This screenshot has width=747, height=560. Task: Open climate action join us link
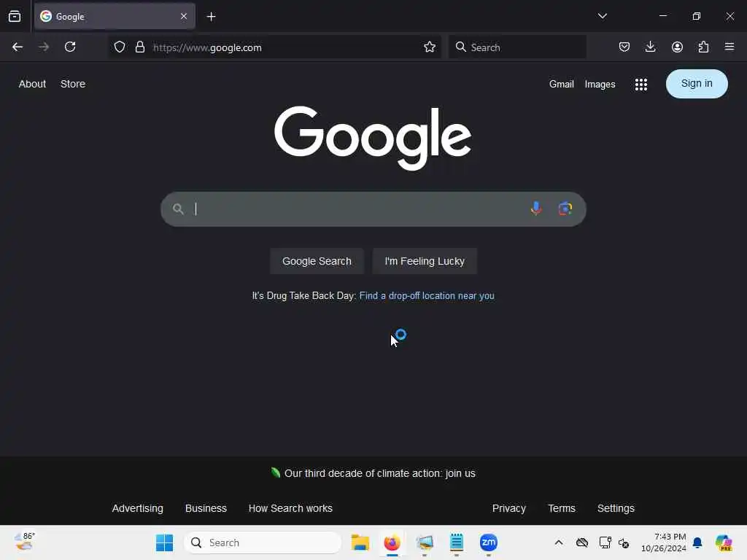pyautogui.click(x=379, y=473)
